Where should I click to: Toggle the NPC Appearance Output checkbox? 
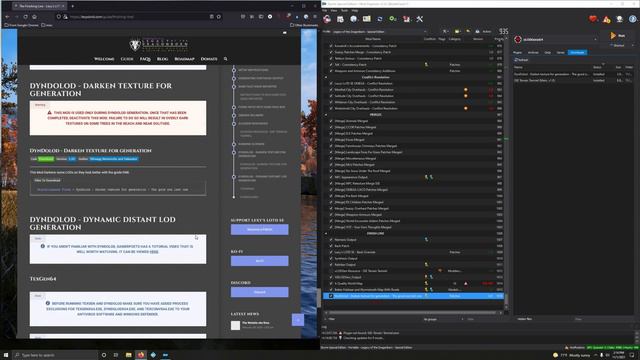(331, 177)
